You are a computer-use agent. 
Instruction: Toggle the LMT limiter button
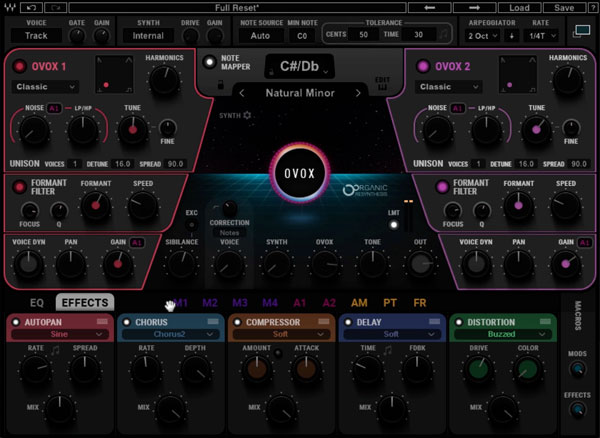tap(393, 225)
